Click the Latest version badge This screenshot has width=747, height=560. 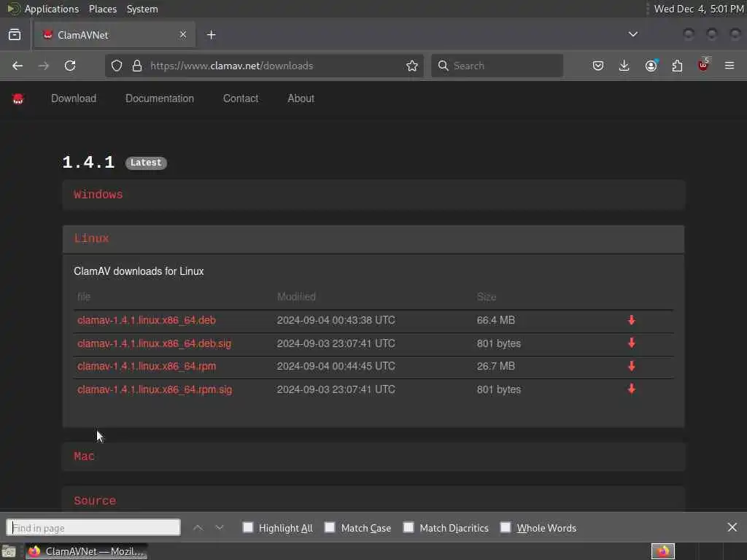click(146, 163)
